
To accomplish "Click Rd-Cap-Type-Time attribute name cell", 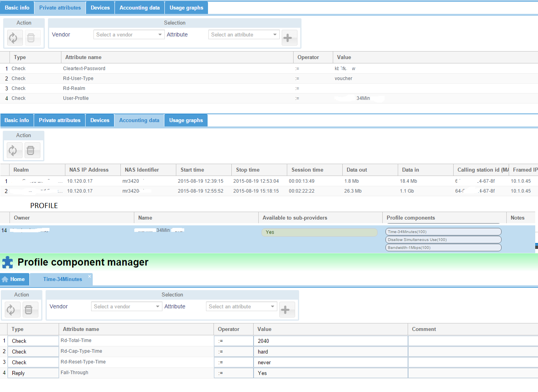I will pos(136,352).
